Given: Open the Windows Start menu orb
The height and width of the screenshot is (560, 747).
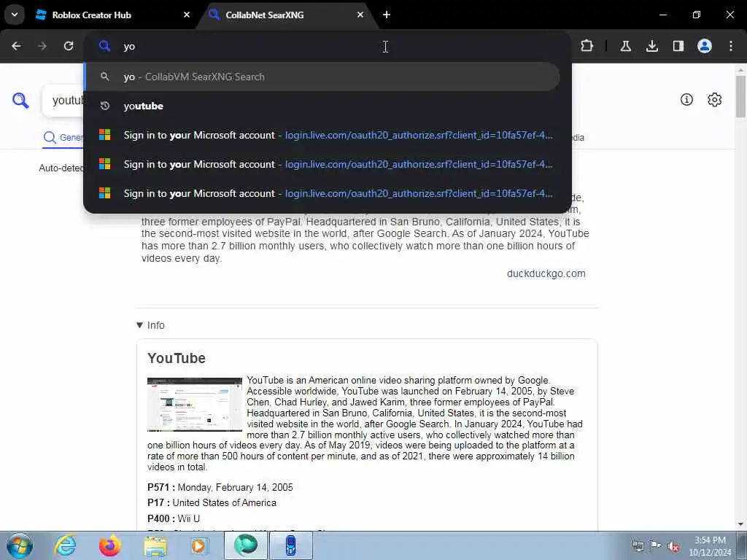Looking at the screenshot, I should tap(20, 545).
